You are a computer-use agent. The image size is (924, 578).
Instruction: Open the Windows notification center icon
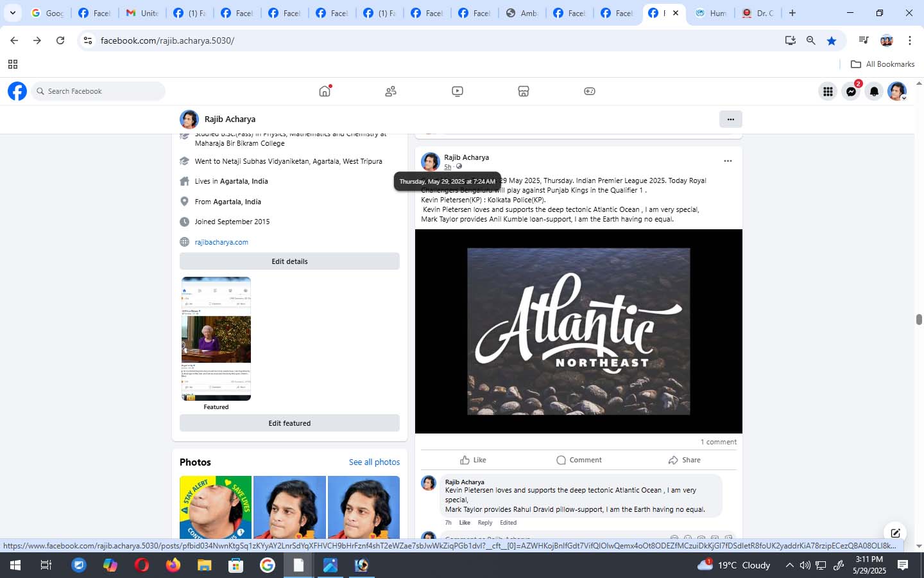tap(903, 565)
